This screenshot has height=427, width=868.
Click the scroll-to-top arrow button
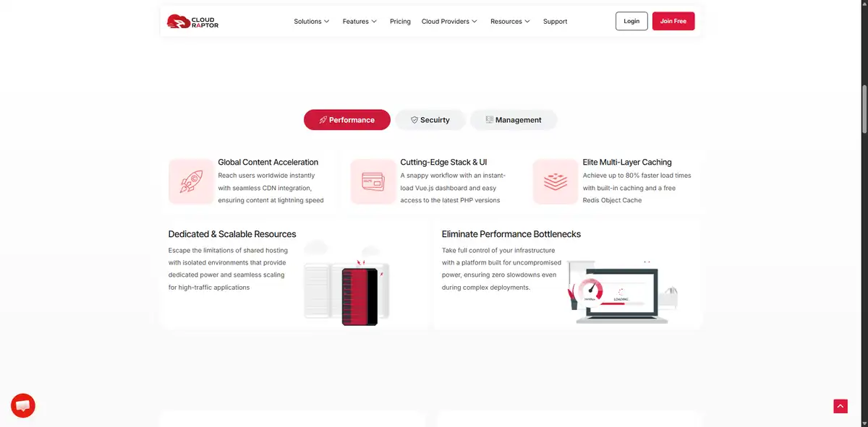840,406
